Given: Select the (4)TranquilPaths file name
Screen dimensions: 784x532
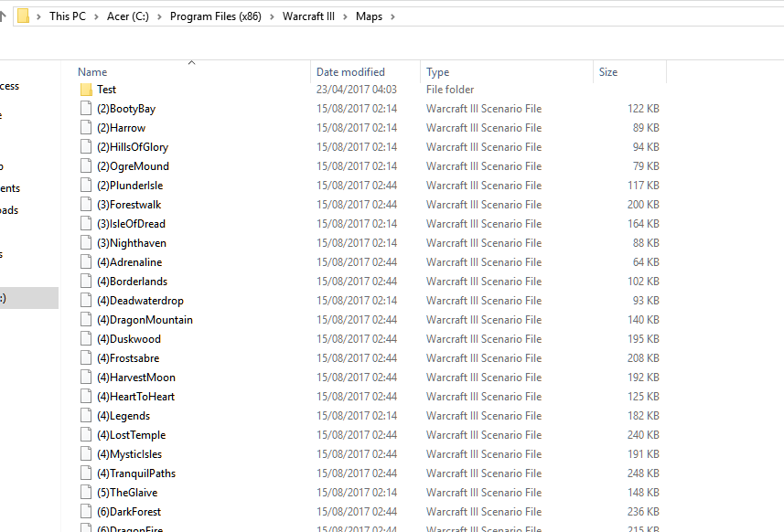Looking at the screenshot, I should 136,473.
